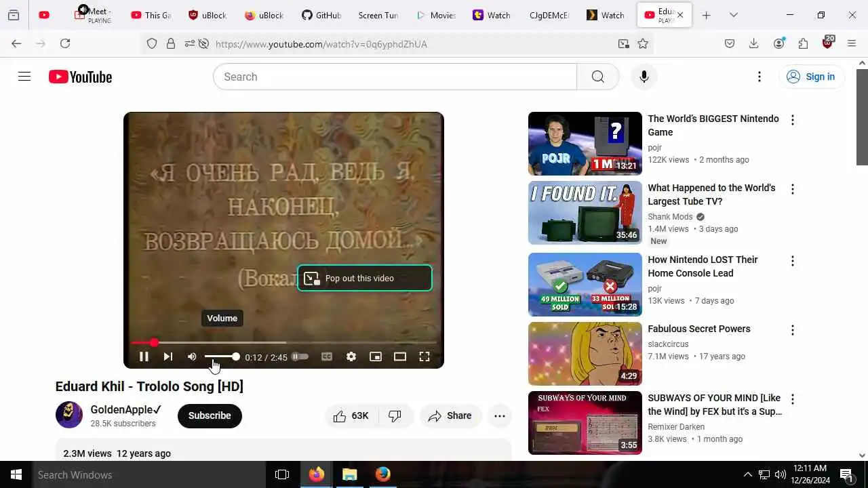This screenshot has width=868, height=488.
Task: Open options for SUBWAYS OF YOUR MIND video
Action: (x=792, y=399)
